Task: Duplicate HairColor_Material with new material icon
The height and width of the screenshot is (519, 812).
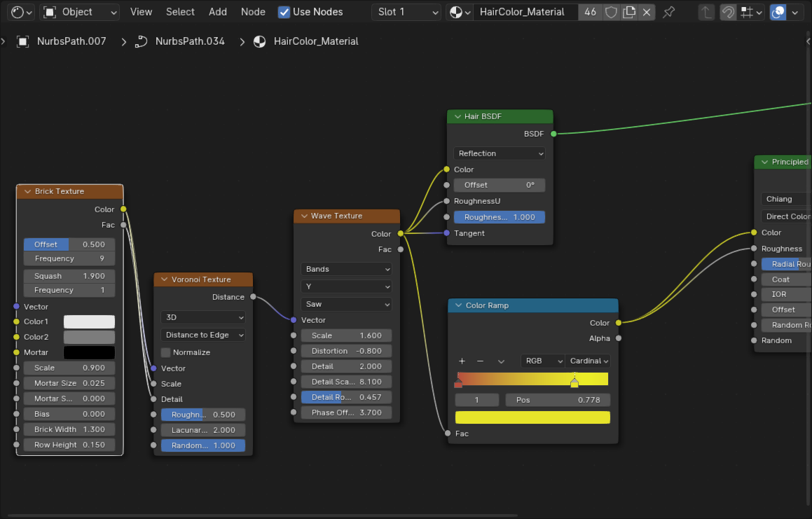Action: [x=628, y=12]
